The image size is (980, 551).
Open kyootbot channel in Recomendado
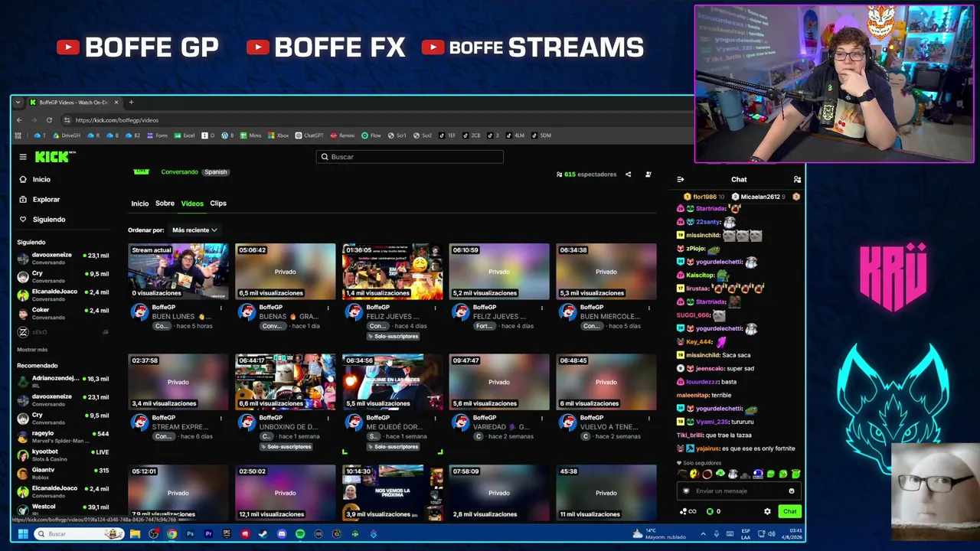pos(63,455)
